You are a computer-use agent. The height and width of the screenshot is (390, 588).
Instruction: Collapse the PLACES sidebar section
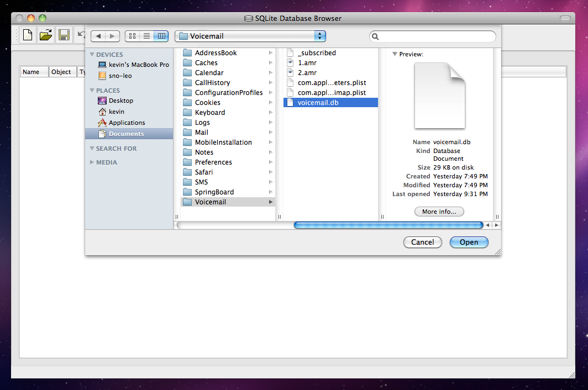(x=92, y=91)
